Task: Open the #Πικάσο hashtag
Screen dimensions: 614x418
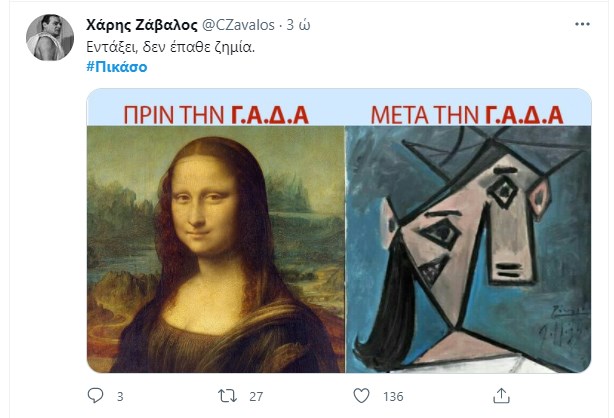Action: tap(117, 67)
